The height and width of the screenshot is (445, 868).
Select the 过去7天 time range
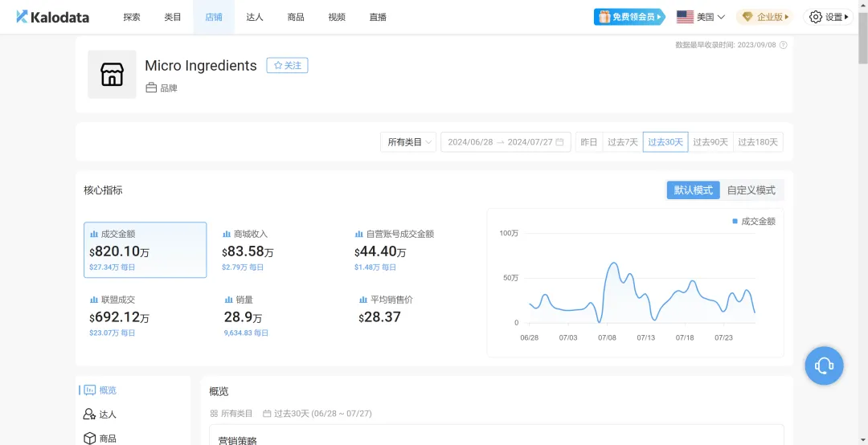pyautogui.click(x=623, y=142)
